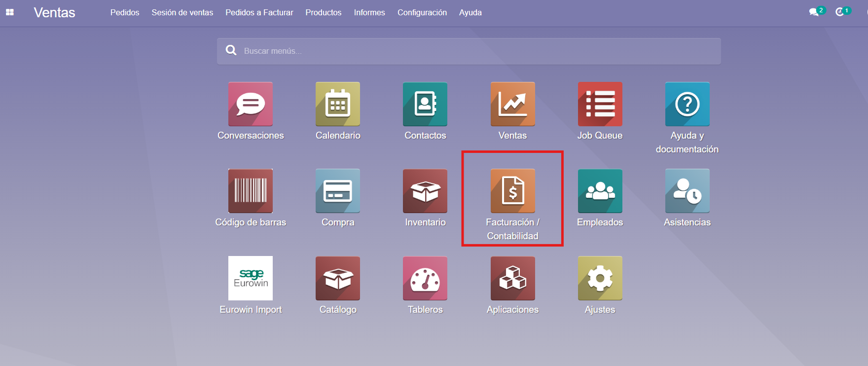Click the conversations notification icon in navbar
Viewport: 868px width, 366px height.
click(x=814, y=12)
